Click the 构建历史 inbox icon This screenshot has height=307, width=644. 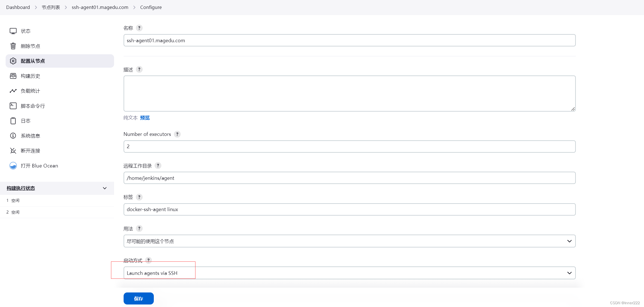click(13, 76)
